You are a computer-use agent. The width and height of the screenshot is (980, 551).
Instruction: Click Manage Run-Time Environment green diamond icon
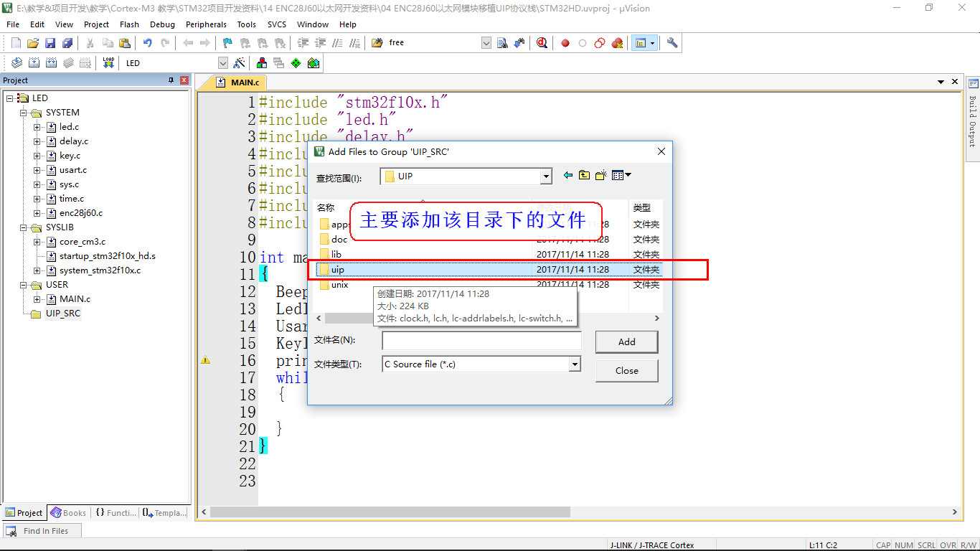[x=296, y=63]
